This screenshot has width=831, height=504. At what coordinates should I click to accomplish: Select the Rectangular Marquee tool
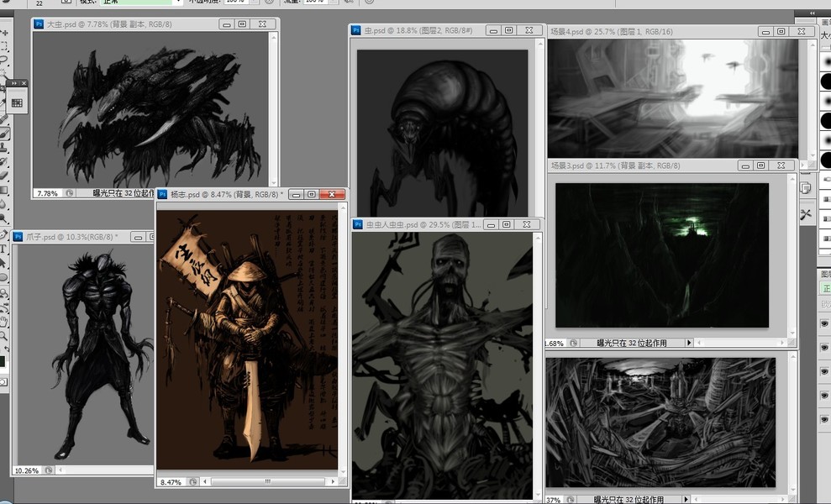click(4, 46)
